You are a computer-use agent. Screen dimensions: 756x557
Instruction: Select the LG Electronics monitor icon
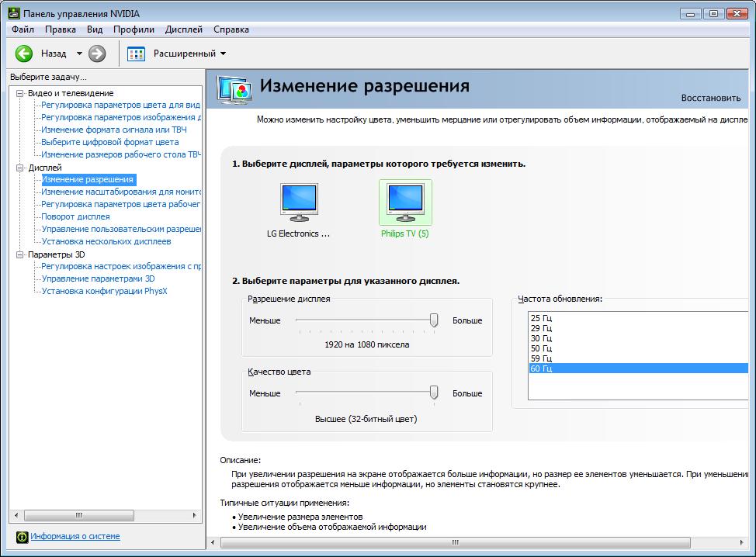pyautogui.click(x=299, y=202)
